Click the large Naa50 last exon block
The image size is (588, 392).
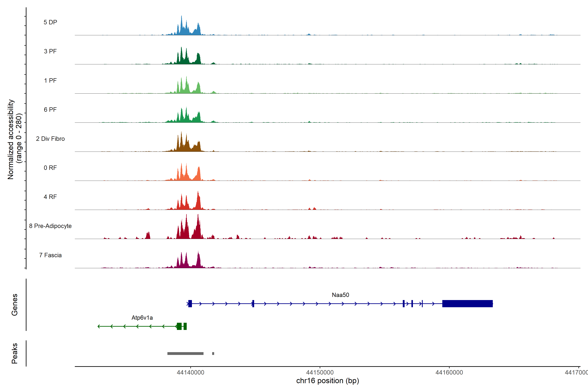pos(467,303)
